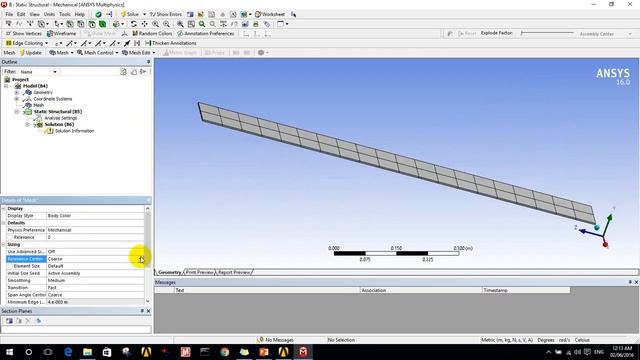Select Solution (B6) node
The width and height of the screenshot is (640, 360).
pyautogui.click(x=59, y=124)
